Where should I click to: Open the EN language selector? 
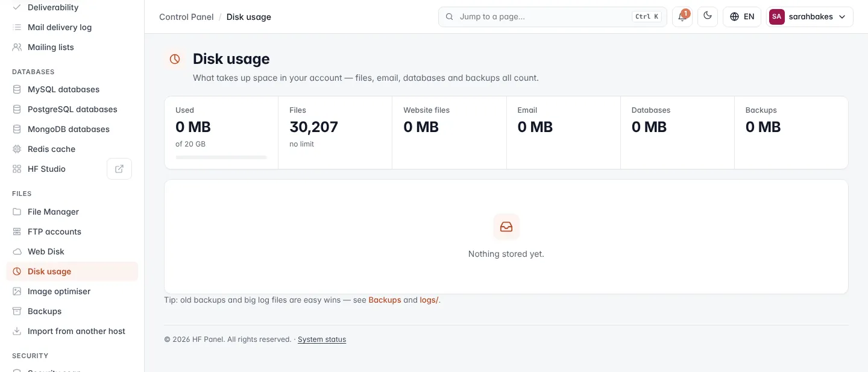coord(742,17)
